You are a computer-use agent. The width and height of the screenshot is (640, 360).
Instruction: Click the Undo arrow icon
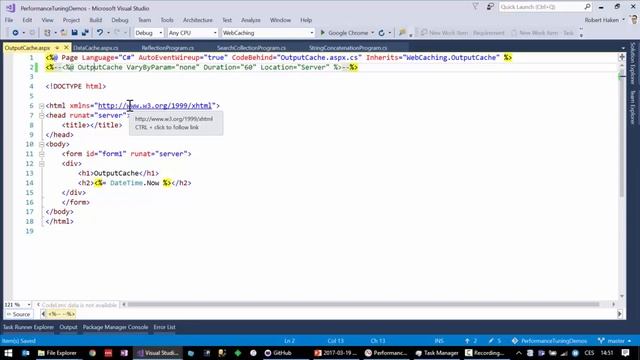click(100, 33)
